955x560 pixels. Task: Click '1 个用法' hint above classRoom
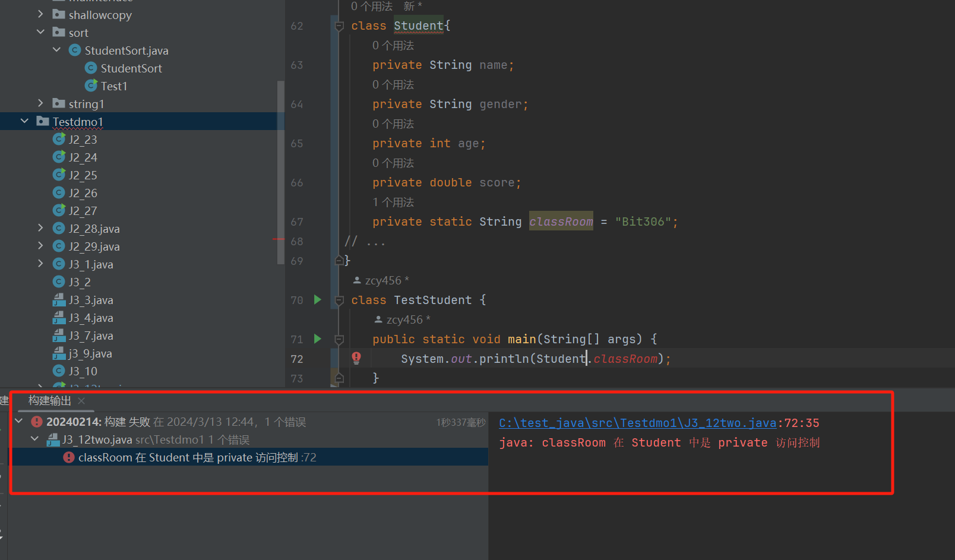click(393, 202)
